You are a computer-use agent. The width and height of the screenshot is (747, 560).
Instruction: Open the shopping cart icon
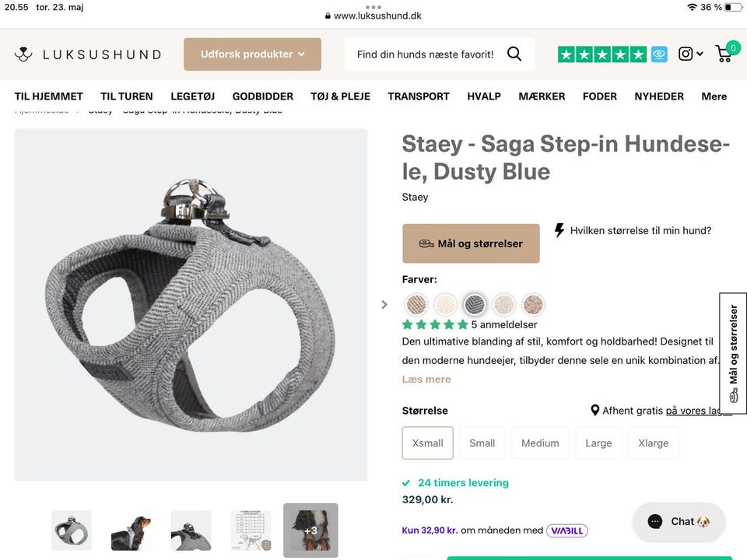pyautogui.click(x=725, y=54)
